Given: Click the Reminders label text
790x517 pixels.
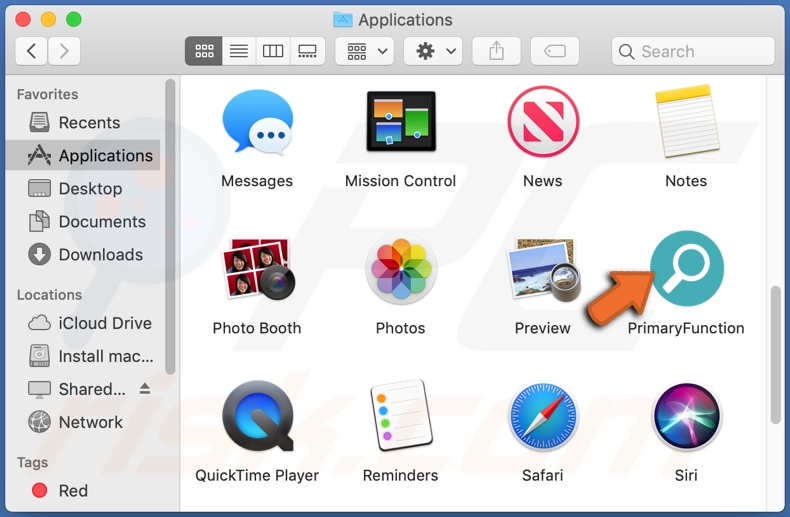Looking at the screenshot, I should (x=401, y=476).
